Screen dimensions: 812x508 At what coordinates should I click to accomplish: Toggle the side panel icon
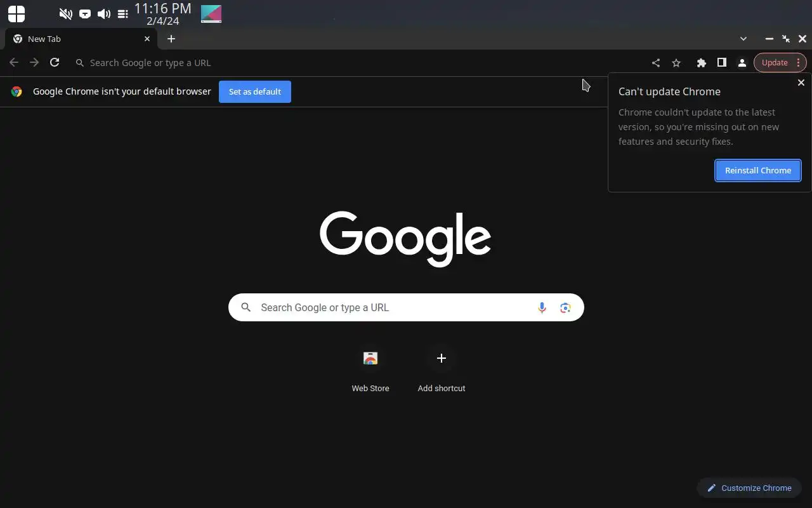point(721,62)
